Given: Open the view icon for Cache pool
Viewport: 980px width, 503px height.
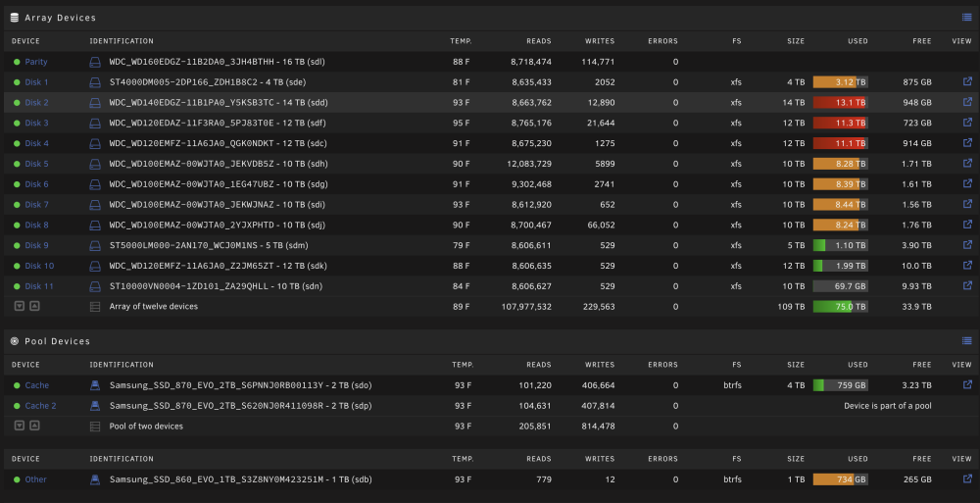Looking at the screenshot, I should (x=967, y=384).
